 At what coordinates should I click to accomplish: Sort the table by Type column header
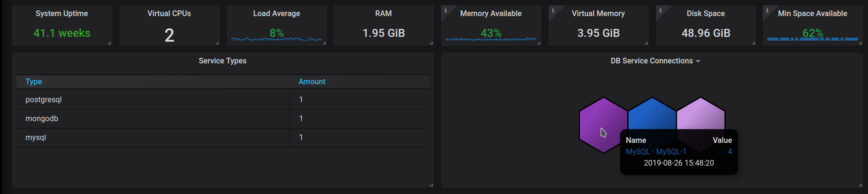[x=34, y=82]
